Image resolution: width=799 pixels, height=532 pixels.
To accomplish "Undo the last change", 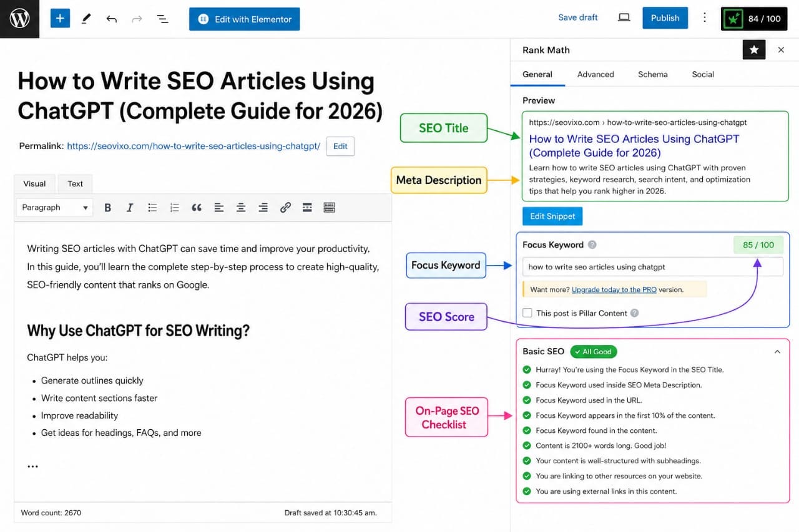I will (112, 19).
